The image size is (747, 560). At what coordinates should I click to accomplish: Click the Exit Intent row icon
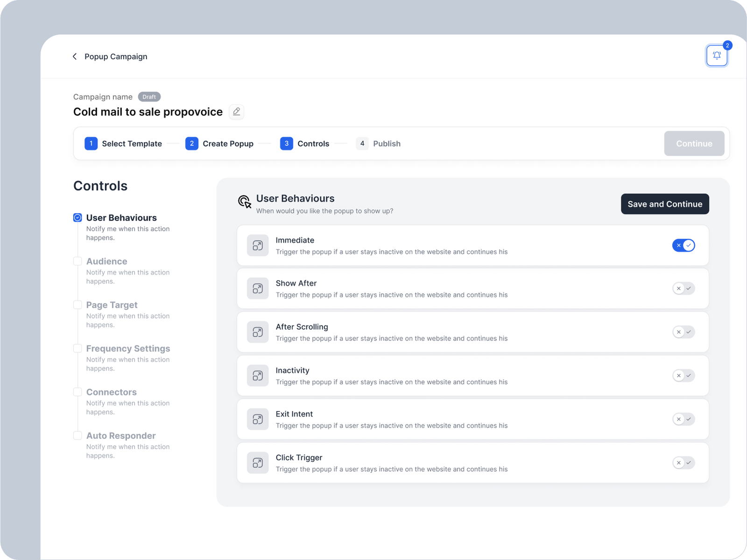pyautogui.click(x=258, y=419)
